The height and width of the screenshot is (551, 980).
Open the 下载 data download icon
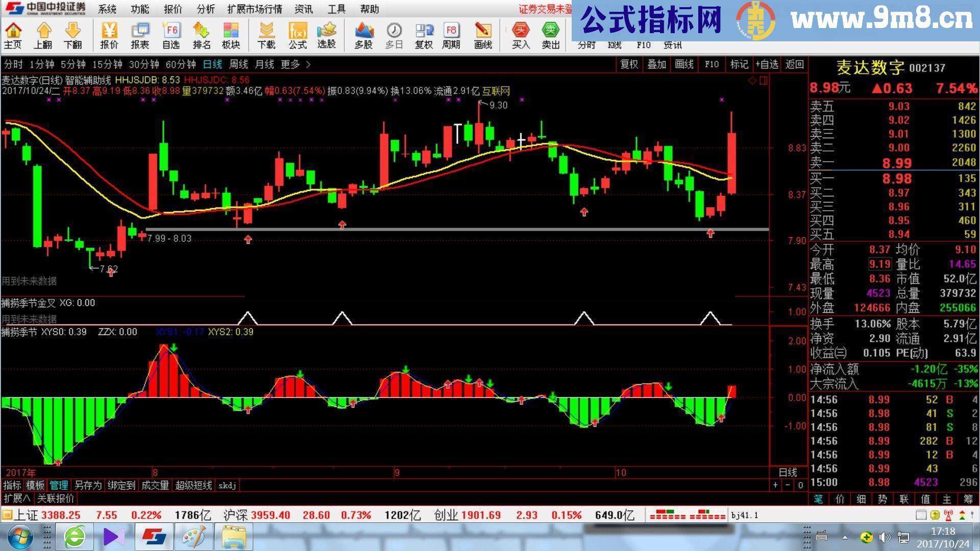coord(267,35)
